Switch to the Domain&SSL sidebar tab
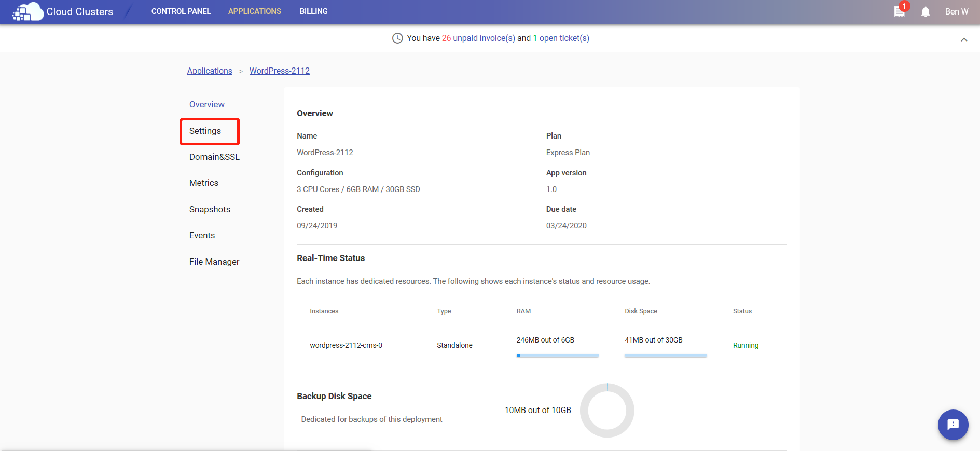The image size is (980, 451). tap(214, 157)
